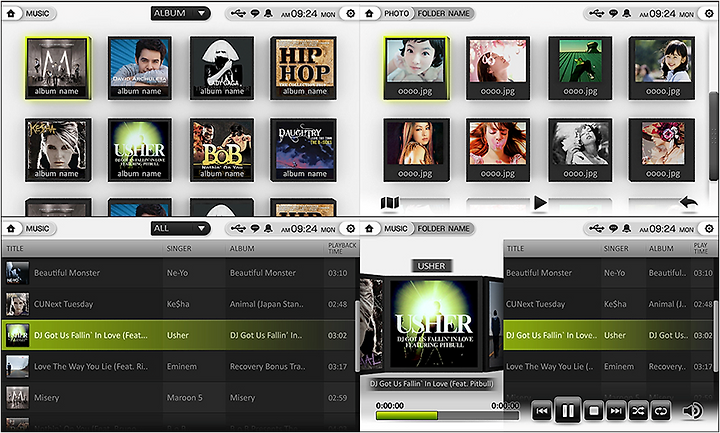Click FOLDER NAME breadcrumb in photo panel
720x433 pixels.
(x=443, y=13)
